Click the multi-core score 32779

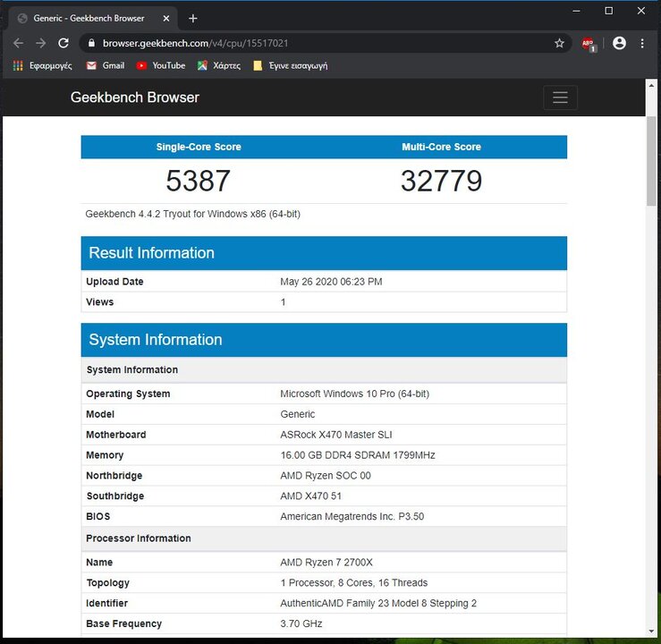pos(441,181)
